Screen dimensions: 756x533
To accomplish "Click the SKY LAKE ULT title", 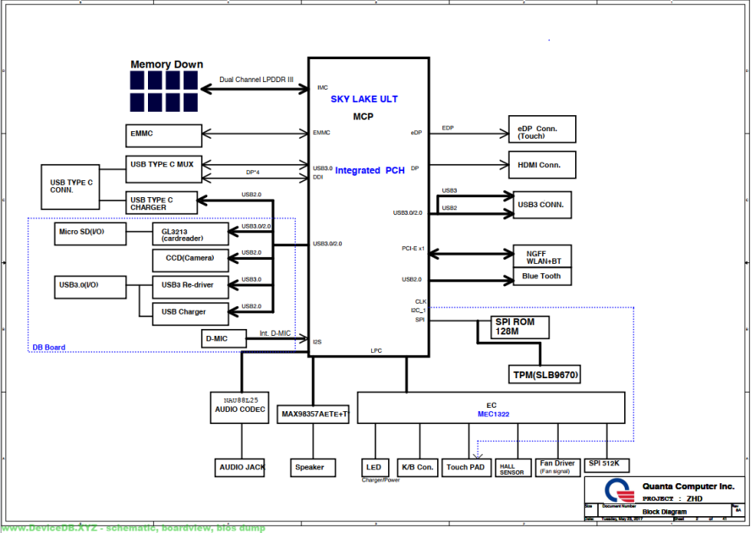I will coord(364,99).
